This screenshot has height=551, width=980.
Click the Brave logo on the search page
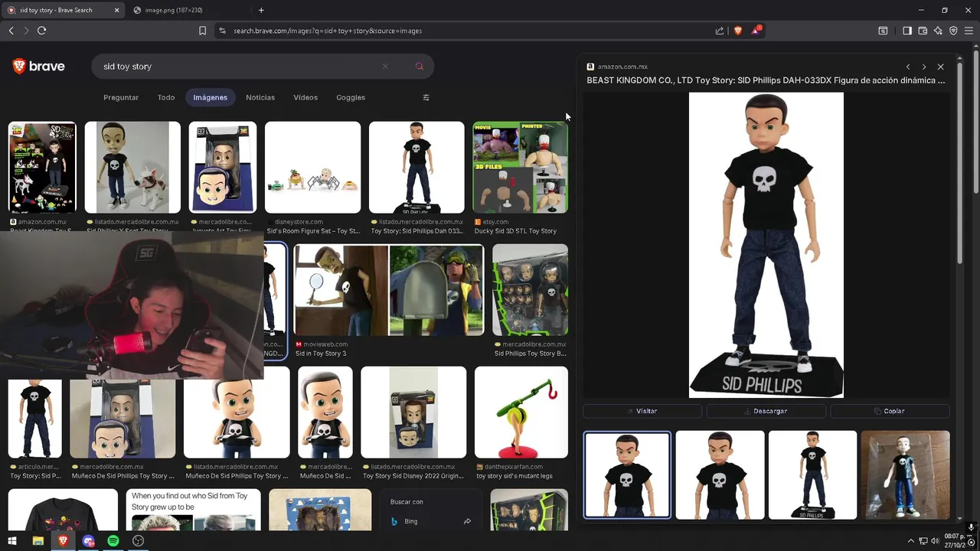(x=39, y=67)
